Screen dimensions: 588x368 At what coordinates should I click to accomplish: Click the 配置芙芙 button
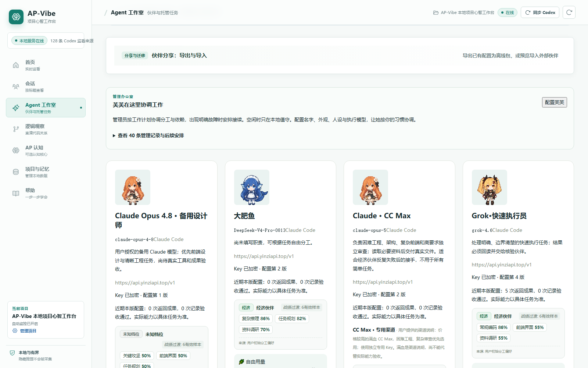pyautogui.click(x=554, y=102)
